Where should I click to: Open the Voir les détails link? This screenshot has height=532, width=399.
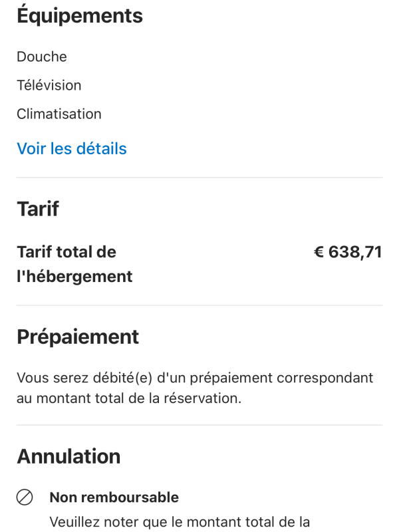pos(72,148)
